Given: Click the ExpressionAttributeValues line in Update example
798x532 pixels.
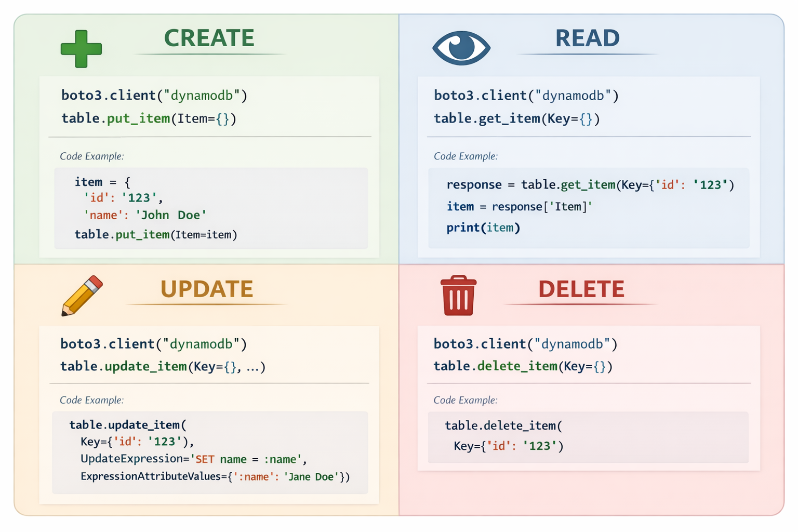Looking at the screenshot, I should (x=215, y=476).
